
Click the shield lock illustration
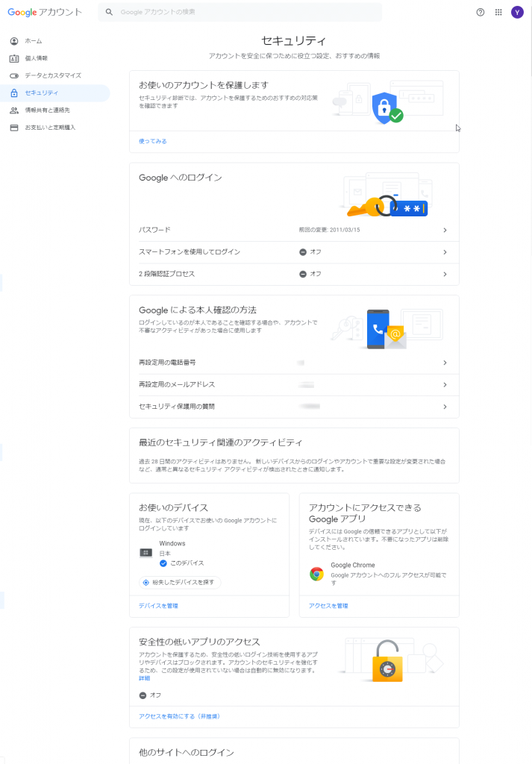point(387,107)
